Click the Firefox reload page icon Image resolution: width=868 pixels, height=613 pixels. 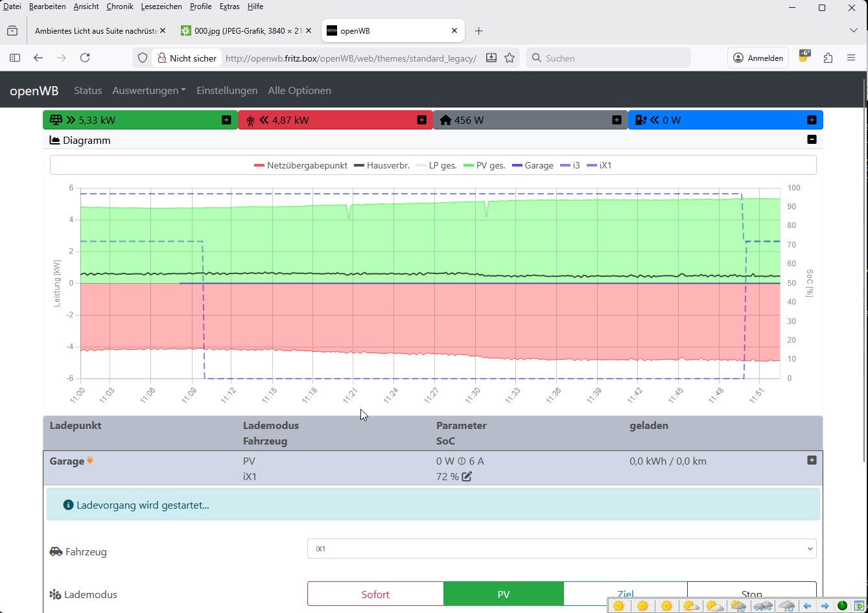(85, 58)
